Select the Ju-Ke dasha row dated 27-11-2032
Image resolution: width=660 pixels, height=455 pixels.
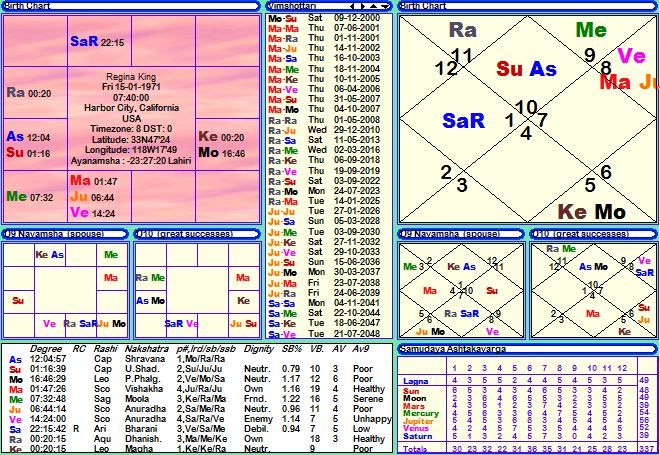(325, 242)
